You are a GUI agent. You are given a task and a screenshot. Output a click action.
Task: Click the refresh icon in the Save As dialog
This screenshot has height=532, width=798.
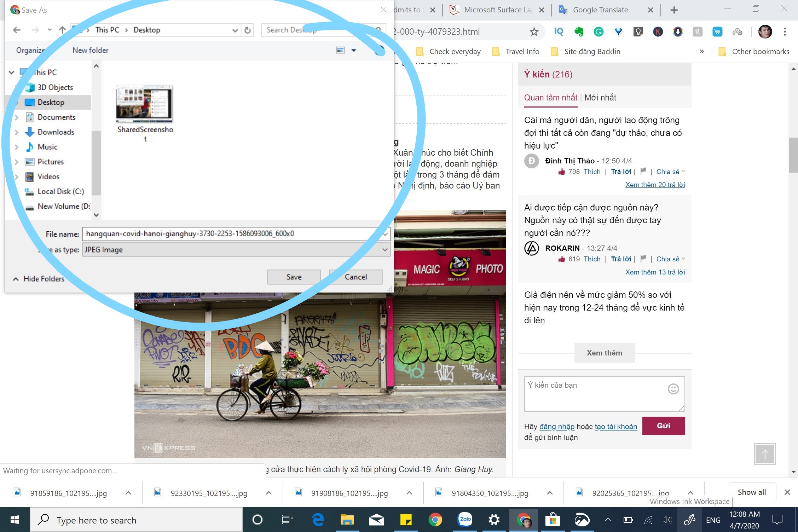247,30
